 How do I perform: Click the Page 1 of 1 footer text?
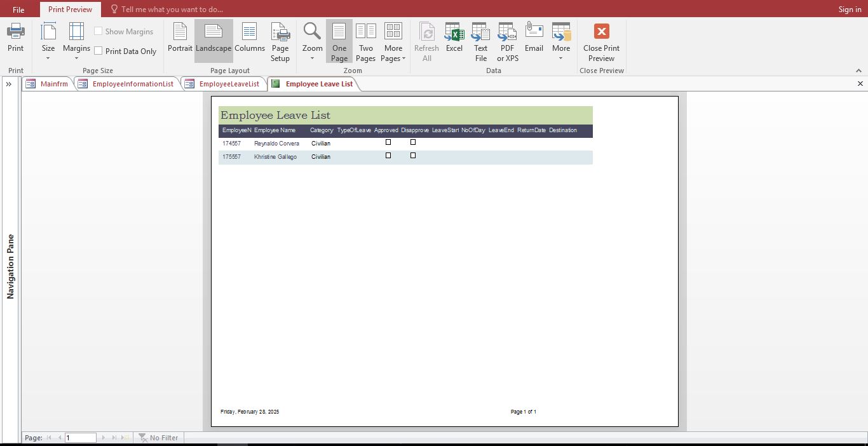(x=524, y=412)
